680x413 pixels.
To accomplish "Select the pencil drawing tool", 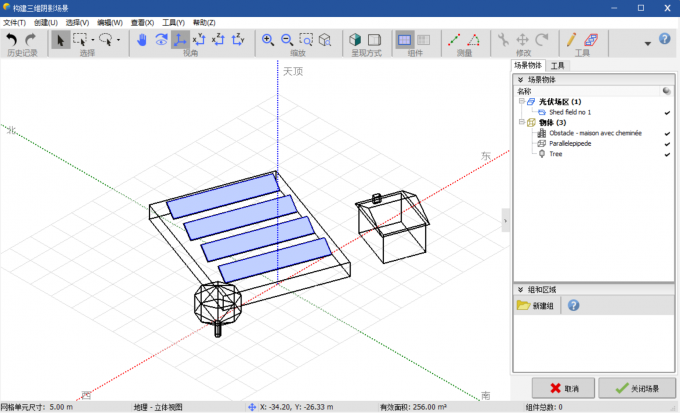I will coord(572,40).
